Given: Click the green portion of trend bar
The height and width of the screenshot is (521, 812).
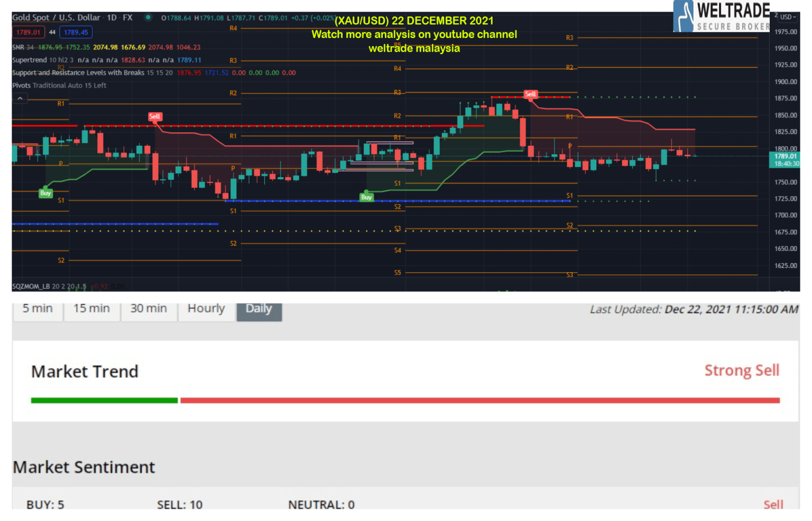Looking at the screenshot, I should point(105,401).
